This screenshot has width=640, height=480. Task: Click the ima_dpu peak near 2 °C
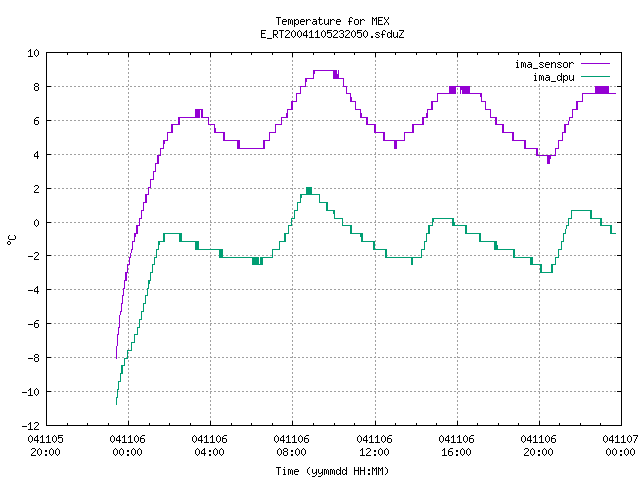click(309, 191)
